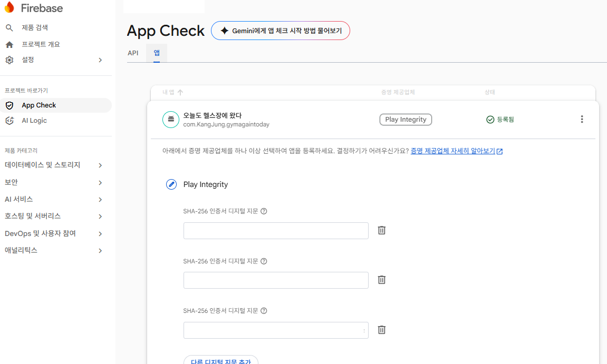The image size is (607, 364).
Task: Expand 데이터베이스 및 스토리지 category
Action: tap(100, 165)
